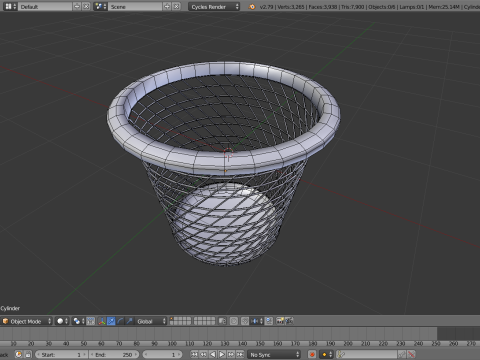Toggle proportional editing button

click(234, 321)
